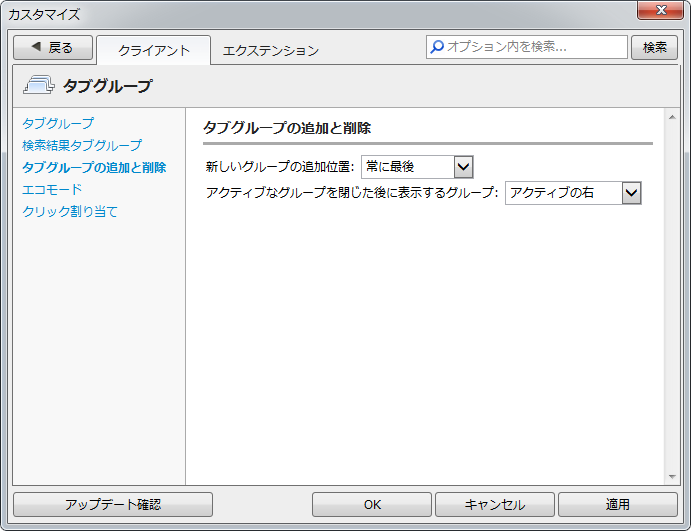Screen dimensions: 691x531
Task: Click the scrollbar up arrow
Action: click(672, 117)
